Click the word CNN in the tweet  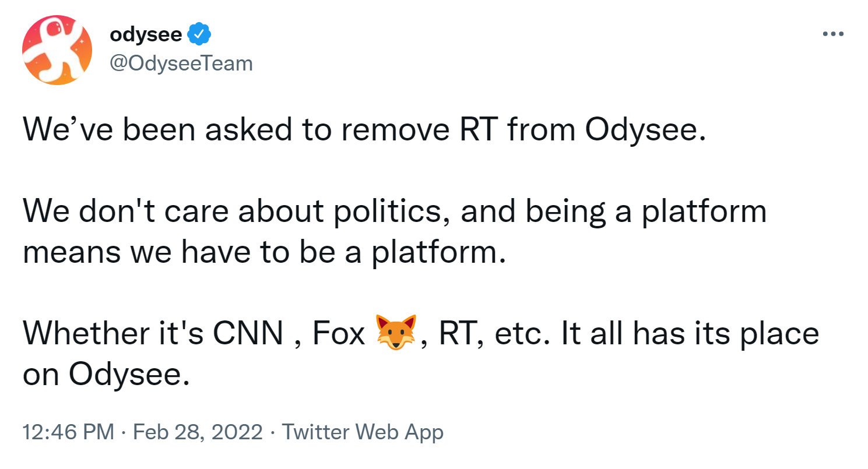[x=249, y=333]
